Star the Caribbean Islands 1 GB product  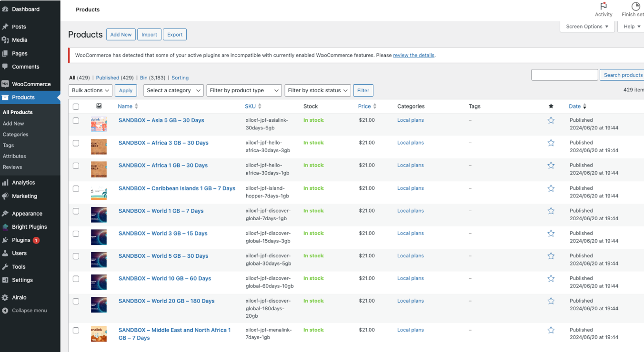tap(551, 188)
